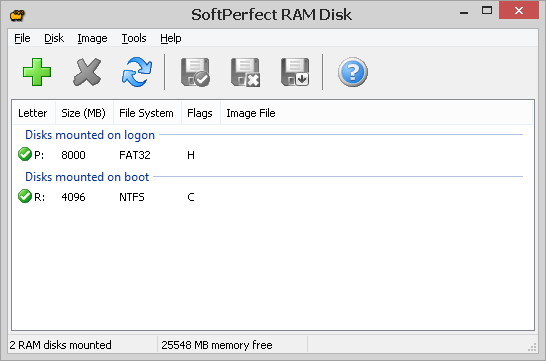Image resolution: width=546 pixels, height=361 pixels.
Task: Open help with the blue question mark icon
Action: [x=352, y=72]
